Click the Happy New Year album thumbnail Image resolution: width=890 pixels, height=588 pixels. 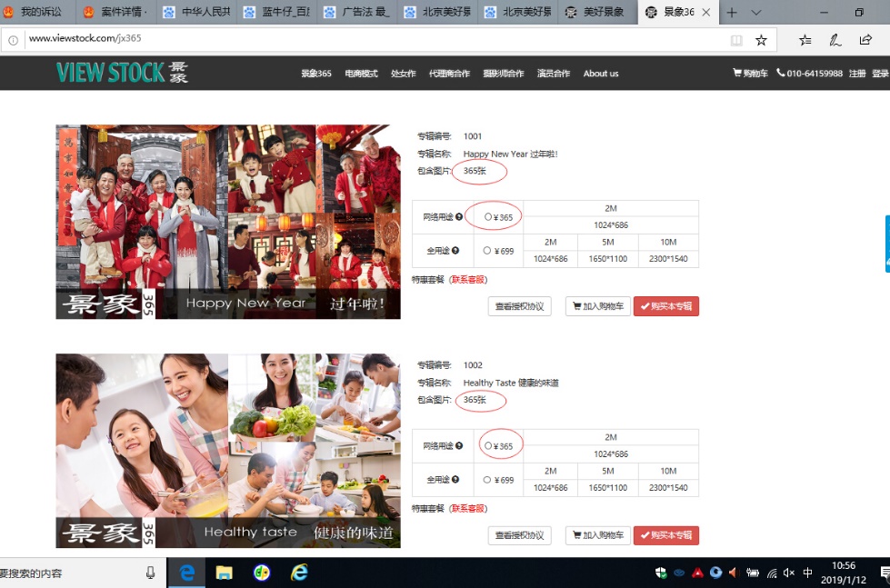click(228, 222)
